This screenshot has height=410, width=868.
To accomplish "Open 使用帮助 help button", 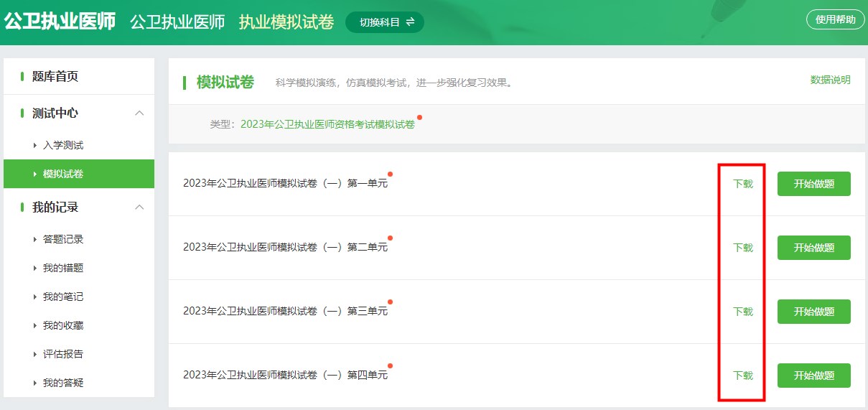I will click(x=836, y=19).
